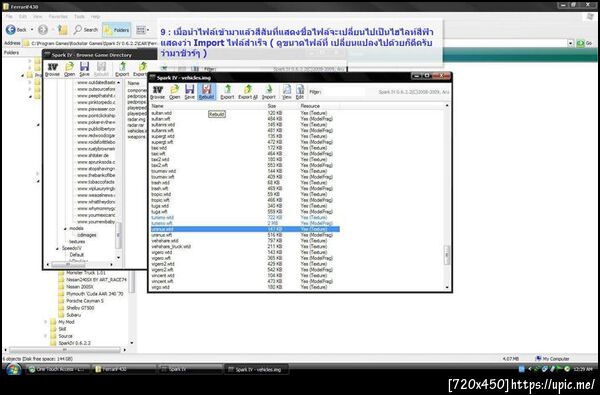Click Export icon in Browse Game Directory window
Screen dimensions: 600x395
point(122,69)
